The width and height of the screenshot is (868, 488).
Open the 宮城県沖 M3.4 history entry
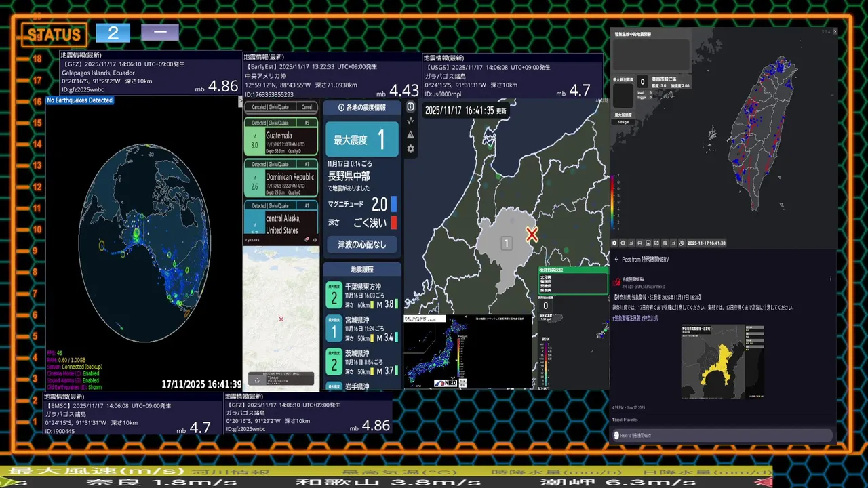coord(362,328)
